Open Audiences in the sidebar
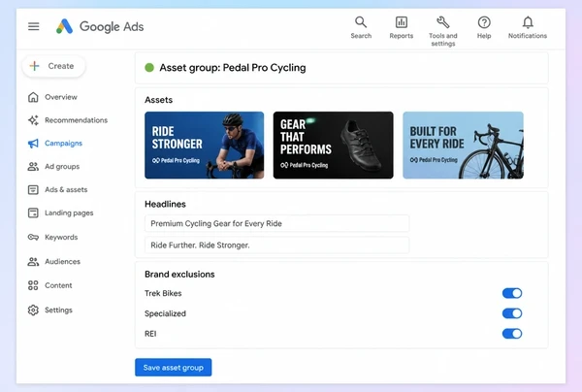Image resolution: width=582 pixels, height=392 pixels. tap(62, 261)
